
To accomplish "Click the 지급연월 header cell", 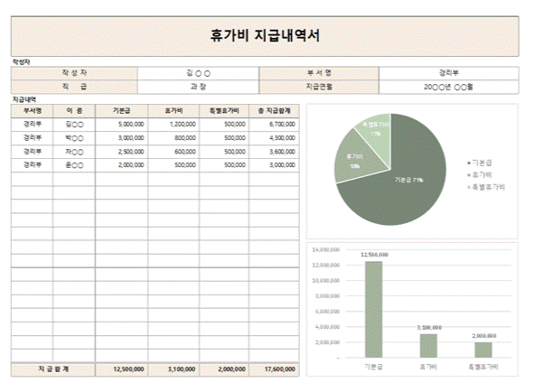I will pyautogui.click(x=319, y=87).
